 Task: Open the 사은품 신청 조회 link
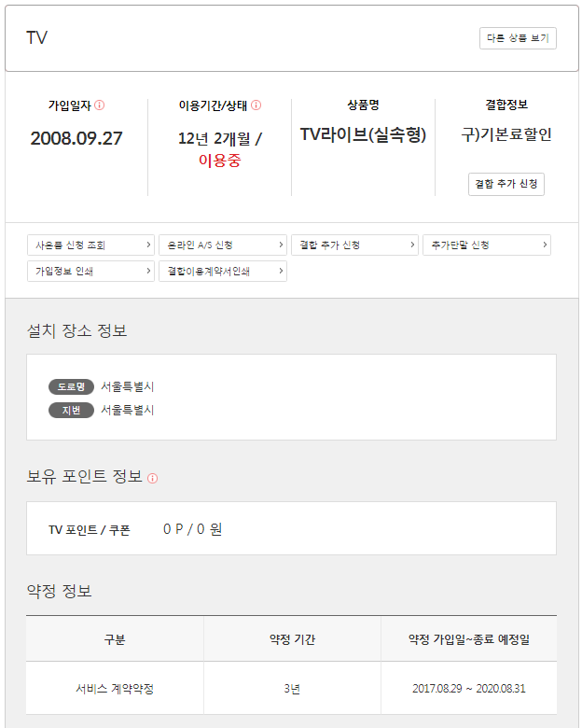pos(90,245)
